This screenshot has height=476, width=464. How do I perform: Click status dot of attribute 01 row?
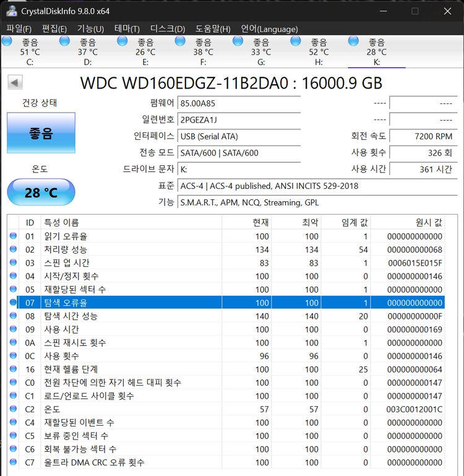pos(13,236)
